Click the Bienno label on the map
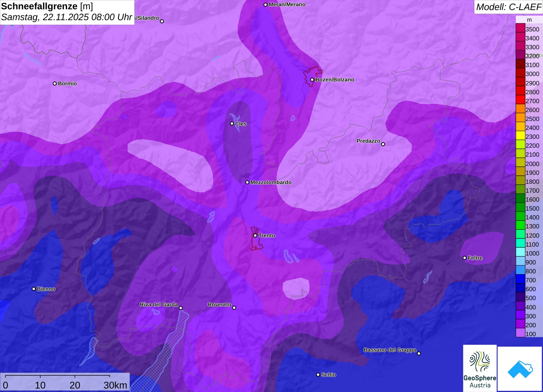Viewport: 543px width, 392px height. point(46,289)
